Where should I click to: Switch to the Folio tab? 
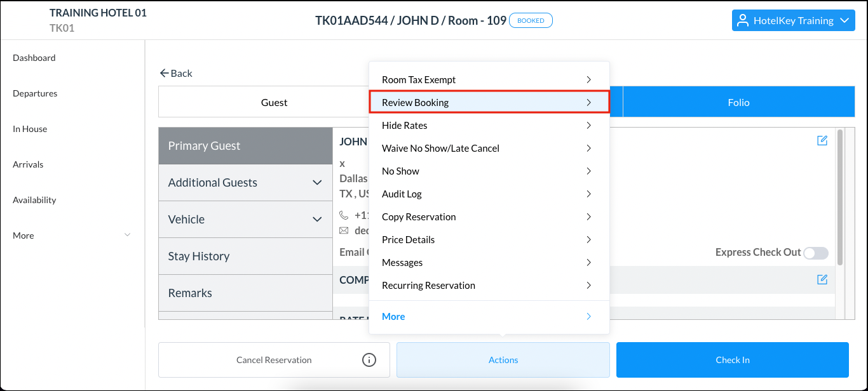coord(739,102)
